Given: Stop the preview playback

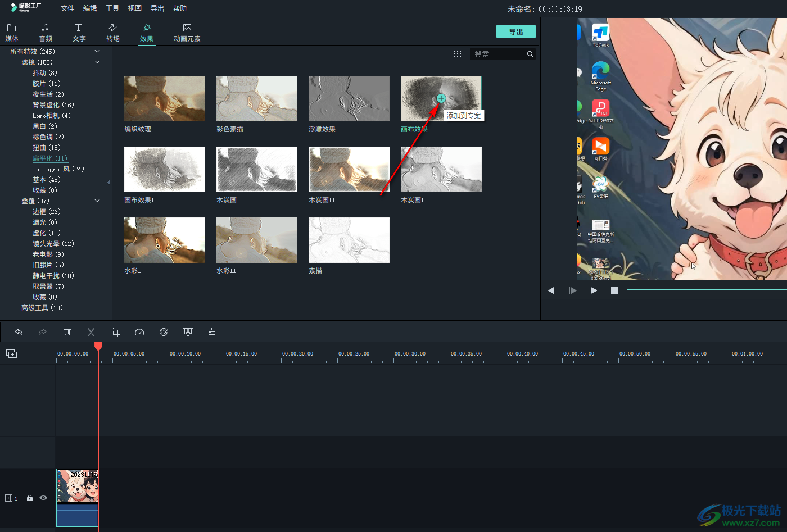Looking at the screenshot, I should pos(614,290).
